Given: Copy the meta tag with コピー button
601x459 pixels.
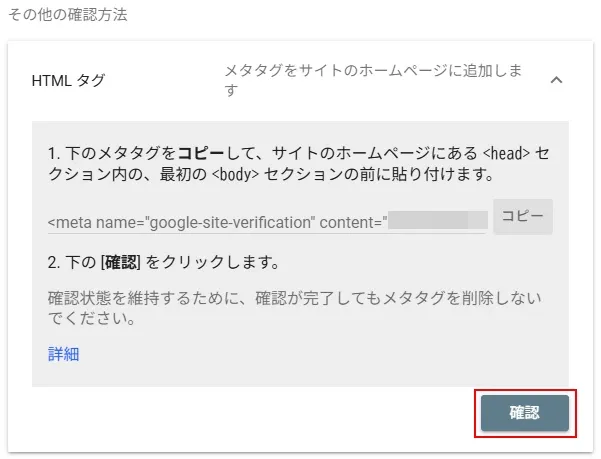Looking at the screenshot, I should pos(523,216).
